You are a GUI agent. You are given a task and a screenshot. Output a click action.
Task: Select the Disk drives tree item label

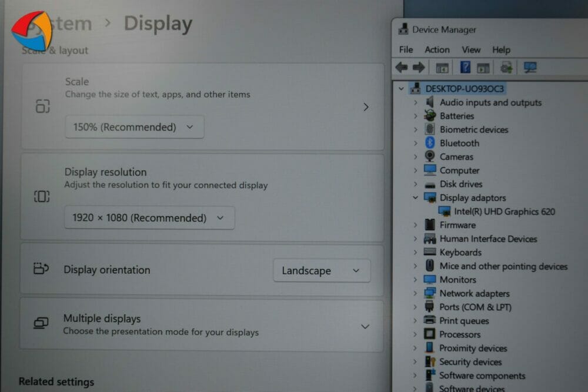pyautogui.click(x=461, y=184)
